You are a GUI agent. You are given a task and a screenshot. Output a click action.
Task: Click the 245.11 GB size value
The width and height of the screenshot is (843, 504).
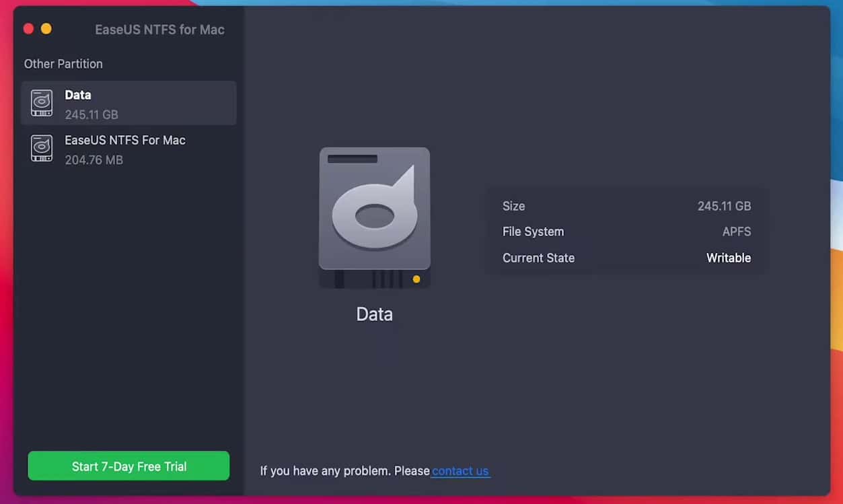724,206
